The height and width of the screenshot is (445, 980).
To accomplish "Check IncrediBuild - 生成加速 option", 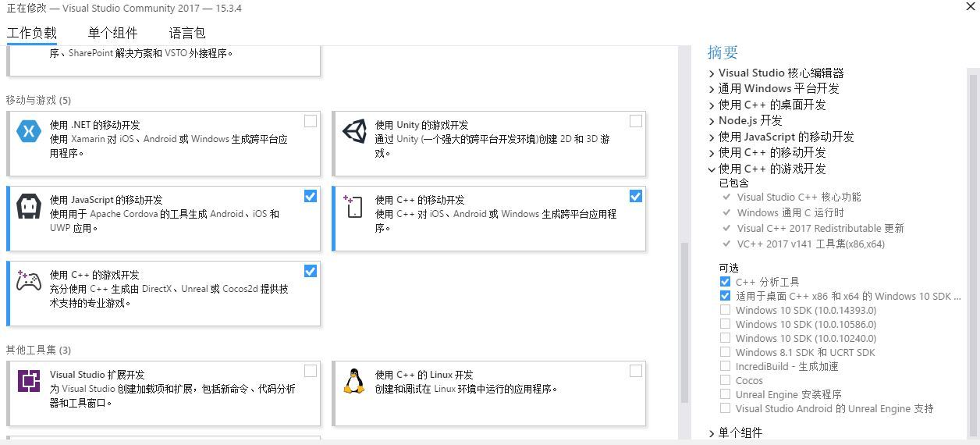I will point(726,366).
